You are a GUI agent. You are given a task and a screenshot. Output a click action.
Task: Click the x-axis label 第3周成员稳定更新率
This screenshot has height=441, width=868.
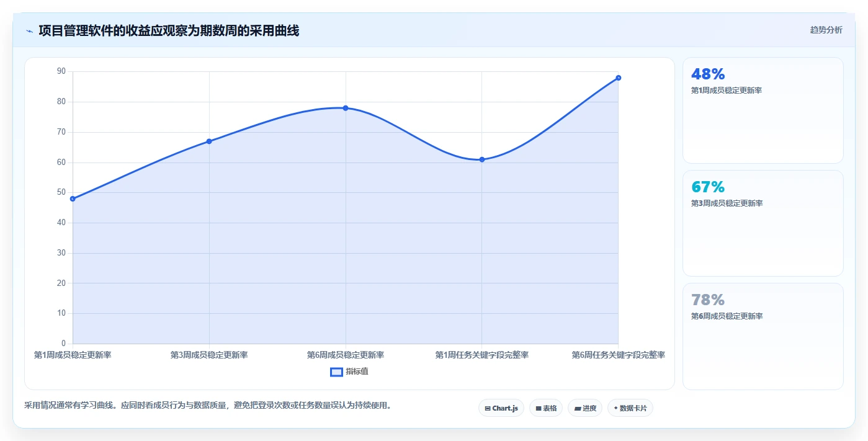click(x=209, y=355)
